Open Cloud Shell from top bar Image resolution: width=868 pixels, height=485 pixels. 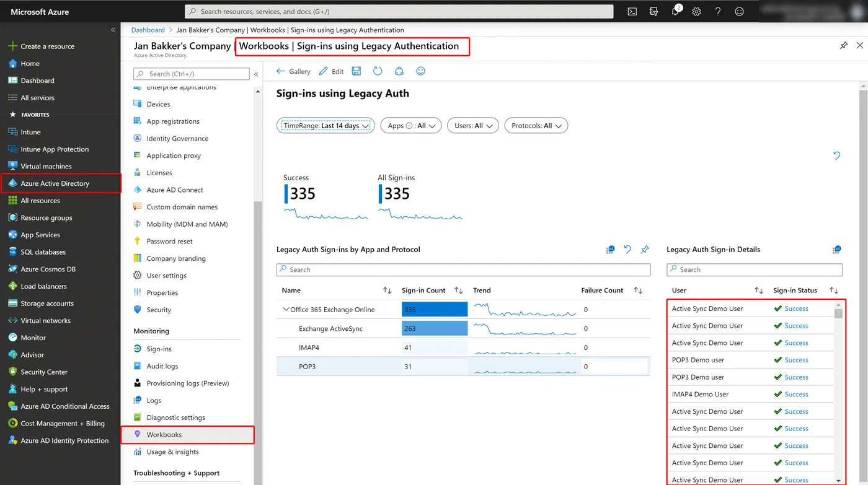[x=632, y=11]
